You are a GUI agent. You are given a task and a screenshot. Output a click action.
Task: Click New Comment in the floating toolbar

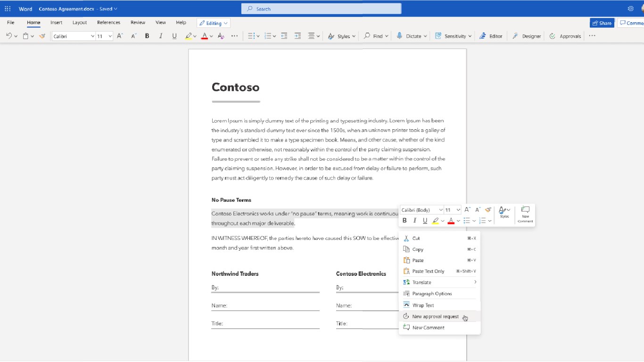pyautogui.click(x=525, y=214)
